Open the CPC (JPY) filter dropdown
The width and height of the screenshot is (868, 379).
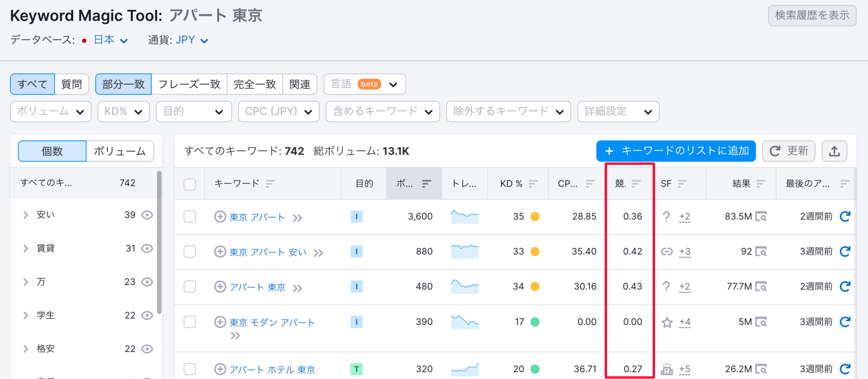coord(279,112)
